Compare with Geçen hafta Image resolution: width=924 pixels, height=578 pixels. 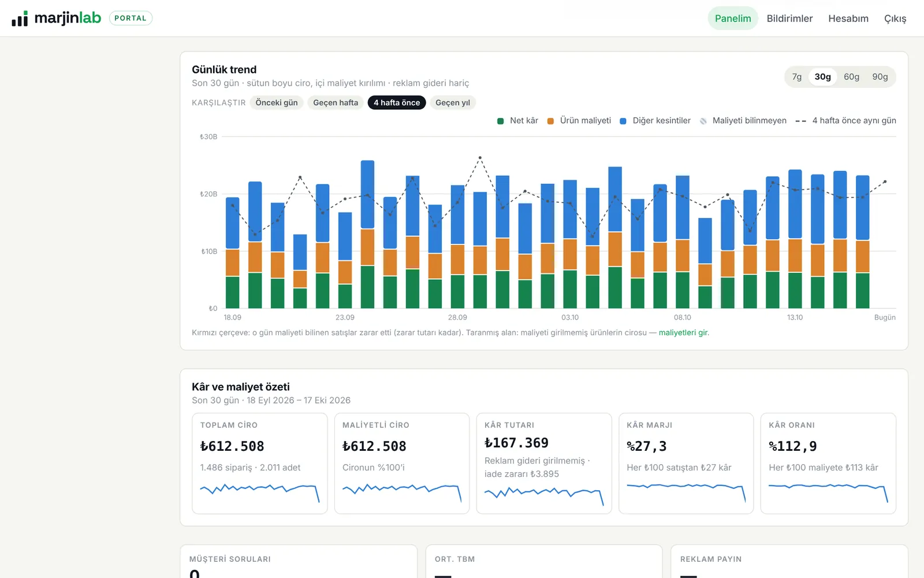(x=336, y=103)
